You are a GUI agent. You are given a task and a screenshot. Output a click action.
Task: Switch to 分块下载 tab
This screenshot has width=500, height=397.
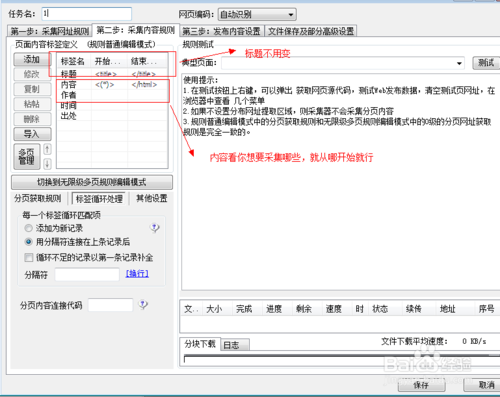coord(200,344)
